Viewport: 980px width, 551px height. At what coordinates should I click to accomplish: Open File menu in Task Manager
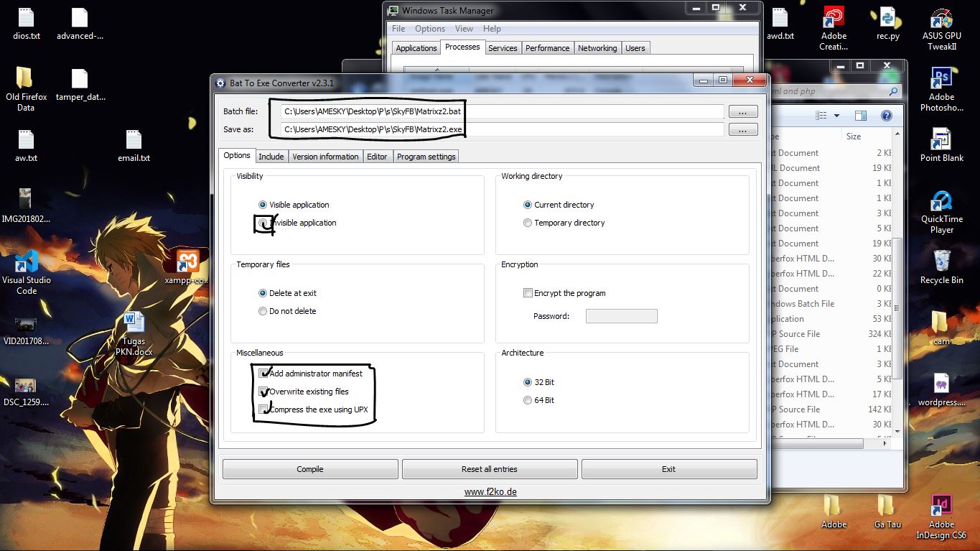coord(398,29)
